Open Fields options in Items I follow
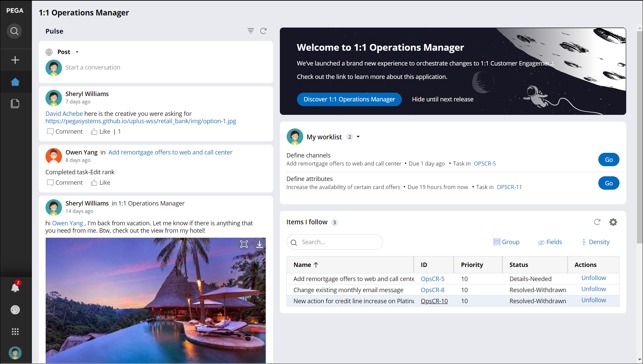 tap(550, 242)
